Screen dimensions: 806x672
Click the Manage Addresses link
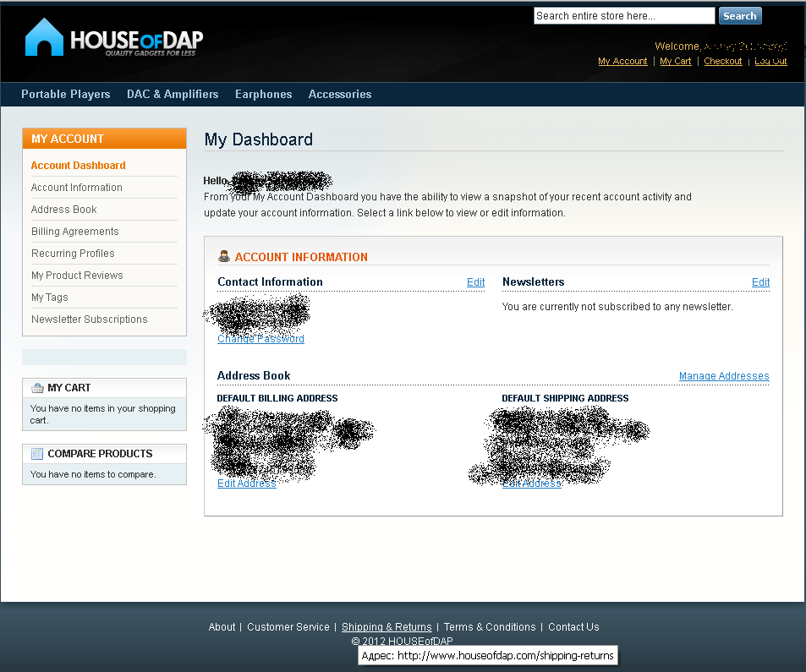(724, 376)
